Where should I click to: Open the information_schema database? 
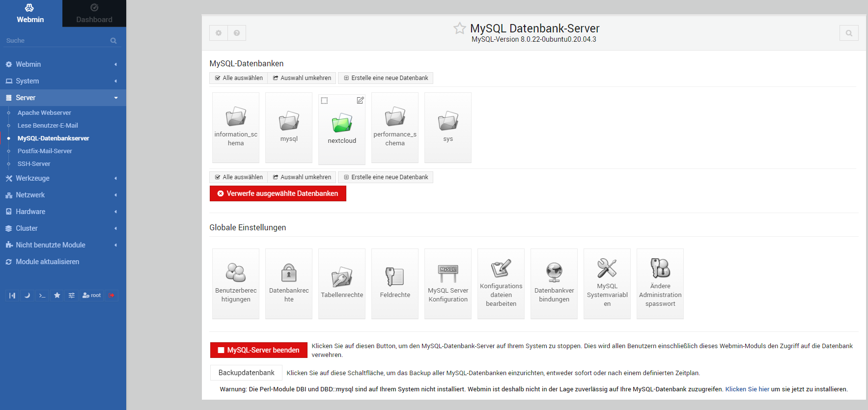point(236,127)
